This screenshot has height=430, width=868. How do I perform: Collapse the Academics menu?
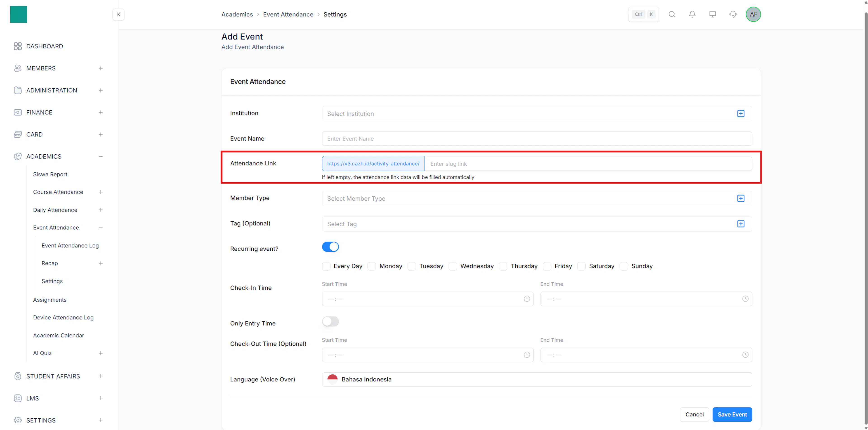click(100, 157)
